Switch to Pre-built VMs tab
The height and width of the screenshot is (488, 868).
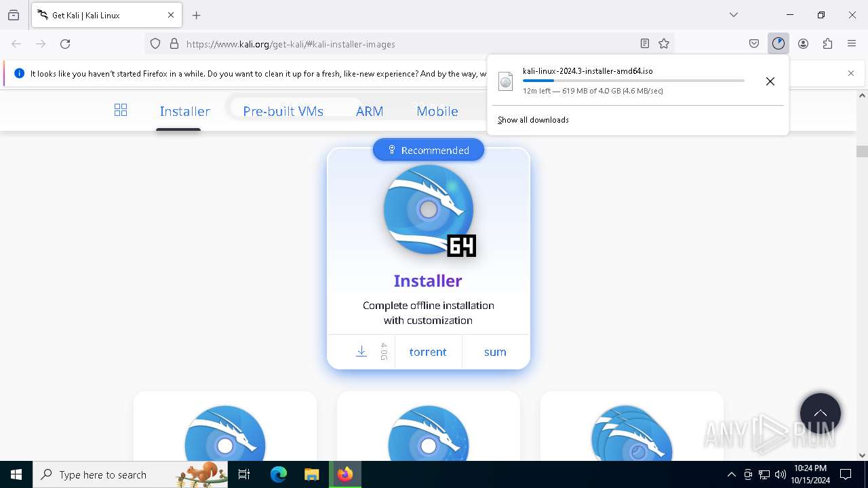pyautogui.click(x=283, y=111)
